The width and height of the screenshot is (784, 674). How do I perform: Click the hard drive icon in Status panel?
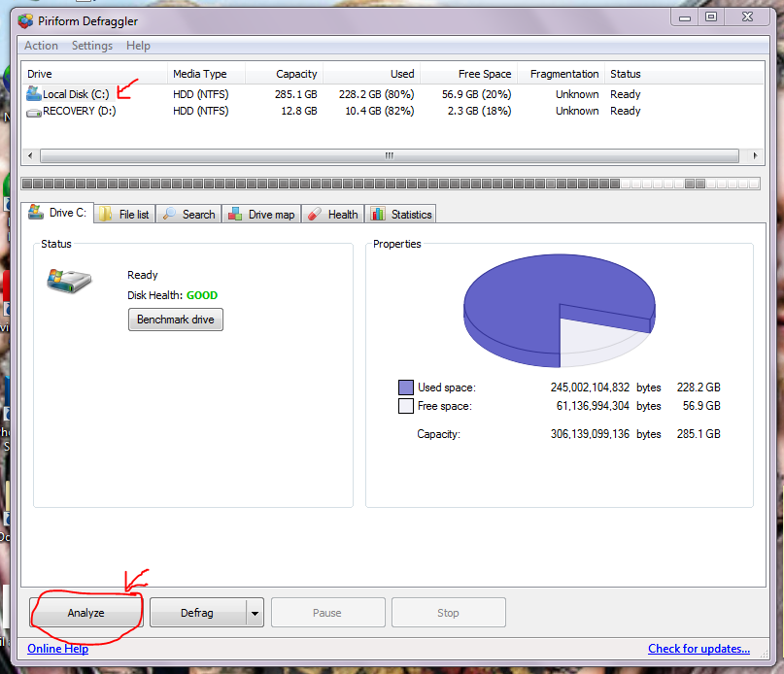click(x=69, y=281)
